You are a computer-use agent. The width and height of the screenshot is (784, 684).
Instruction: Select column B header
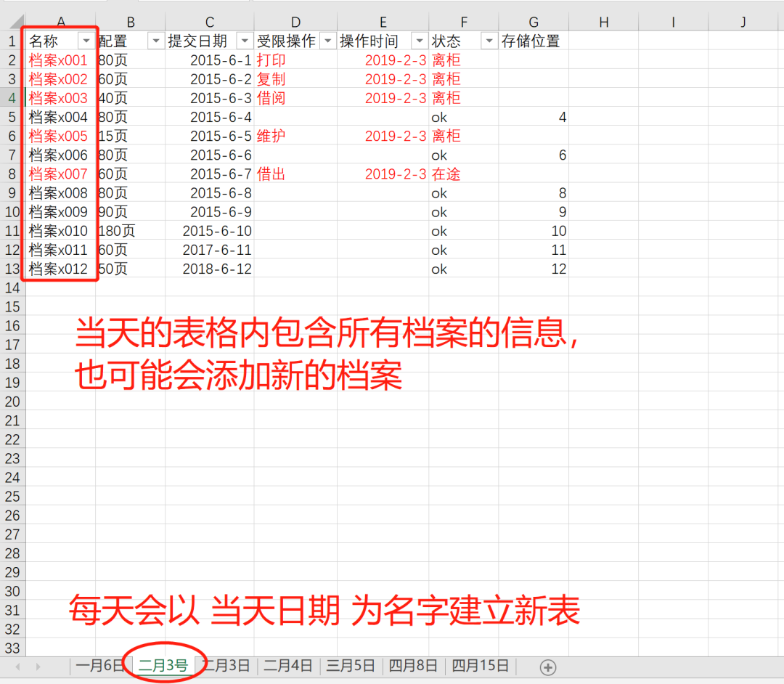131,23
